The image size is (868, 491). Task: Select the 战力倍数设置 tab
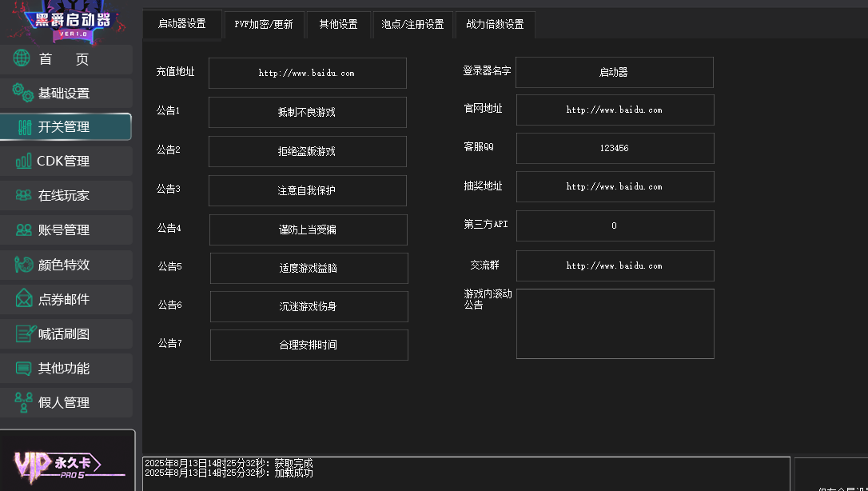click(x=495, y=25)
